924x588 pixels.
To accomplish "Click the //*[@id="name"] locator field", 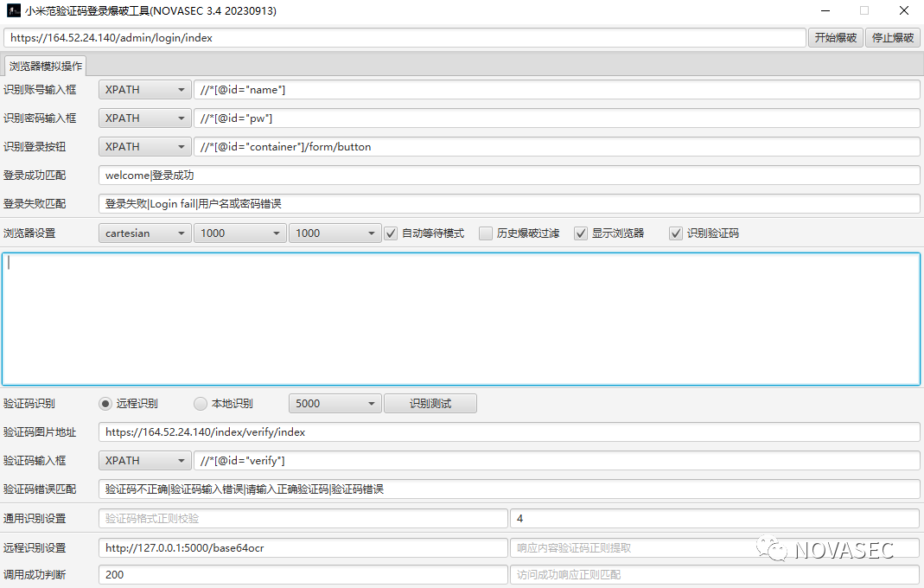I will point(557,90).
